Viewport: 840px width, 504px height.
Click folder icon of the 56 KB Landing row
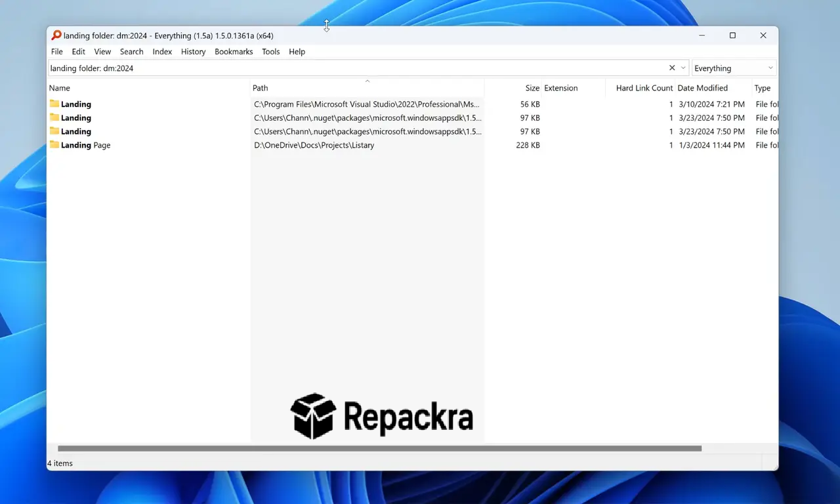coord(54,104)
